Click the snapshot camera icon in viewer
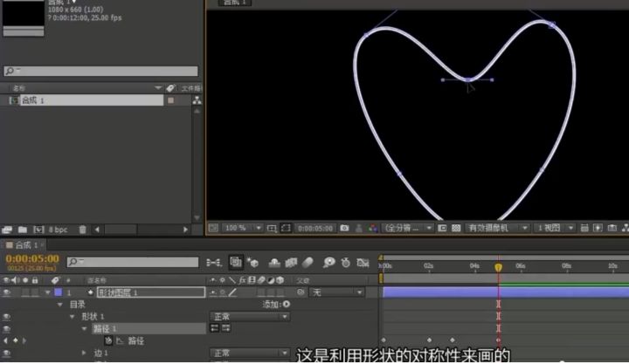 pos(346,228)
